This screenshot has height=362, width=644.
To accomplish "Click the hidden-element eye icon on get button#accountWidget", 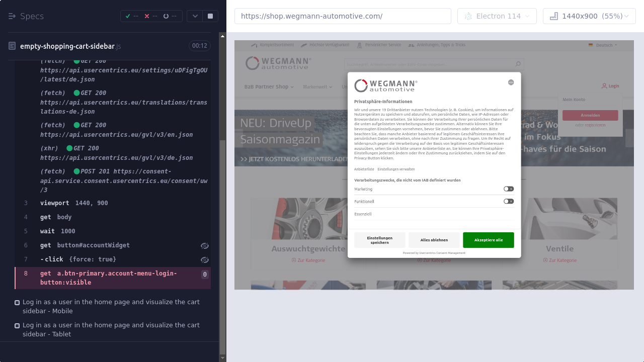I will coord(204,246).
